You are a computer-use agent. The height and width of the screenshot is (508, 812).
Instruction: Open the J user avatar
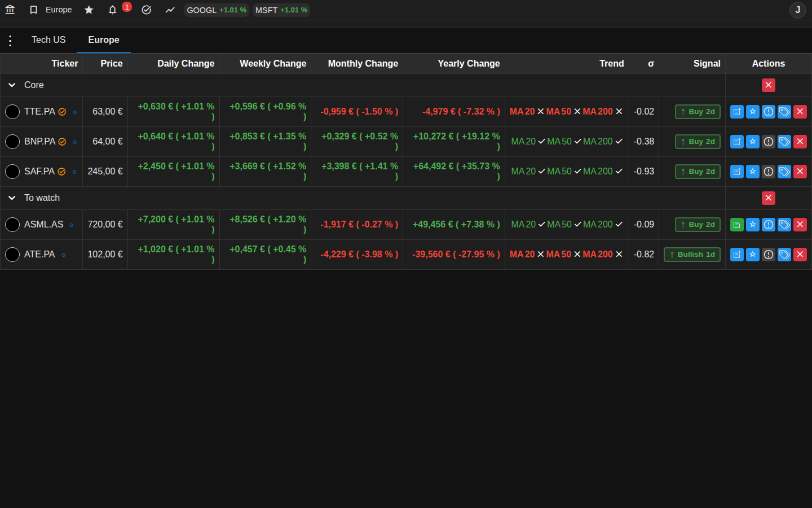[798, 10]
